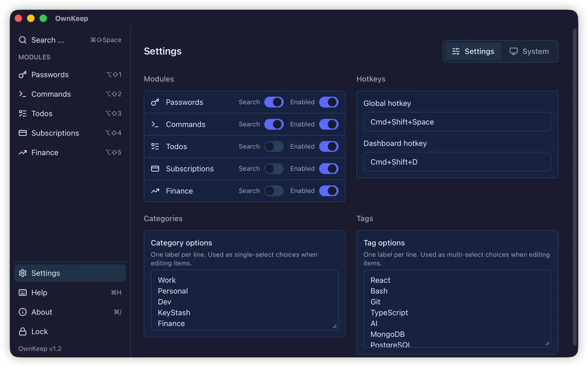Focus the sidebar Search field
The width and height of the screenshot is (588, 367).
[69, 40]
